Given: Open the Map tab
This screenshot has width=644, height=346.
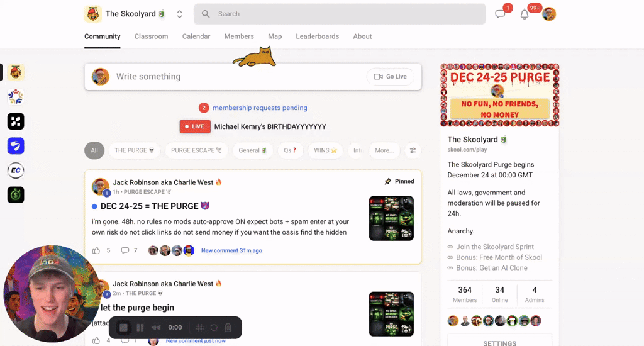Looking at the screenshot, I should tap(275, 36).
